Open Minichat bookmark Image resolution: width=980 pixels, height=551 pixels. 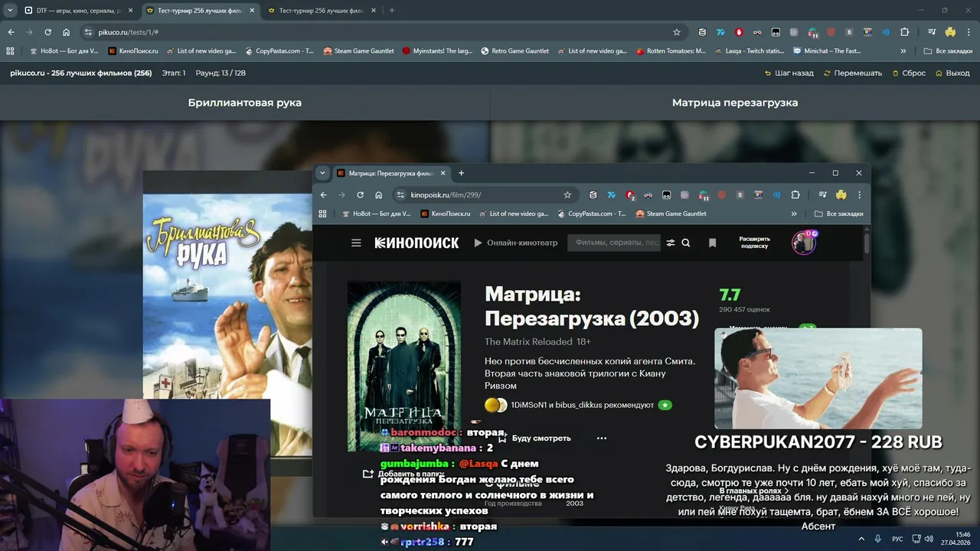coord(827,51)
